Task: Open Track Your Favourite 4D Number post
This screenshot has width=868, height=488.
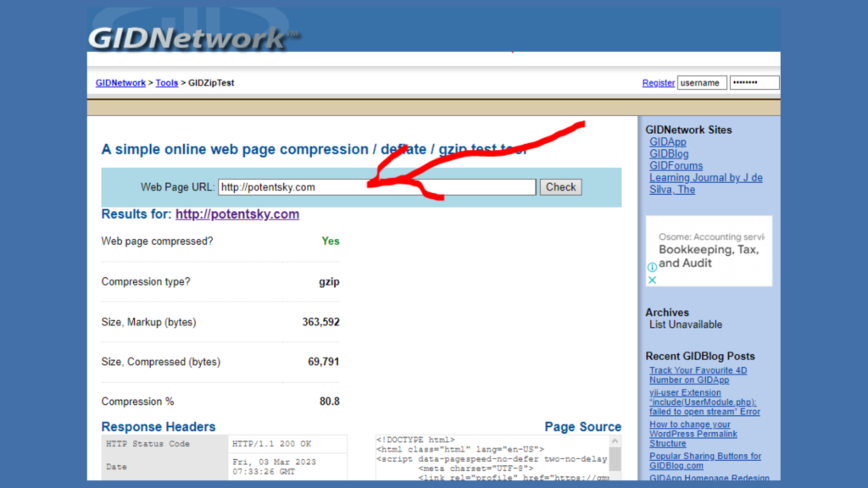Action: tap(698, 375)
